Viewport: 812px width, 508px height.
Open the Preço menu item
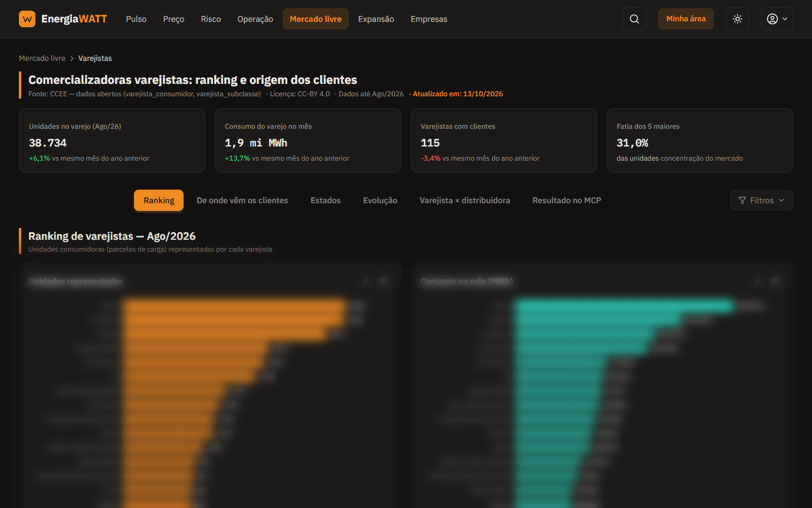click(x=173, y=19)
